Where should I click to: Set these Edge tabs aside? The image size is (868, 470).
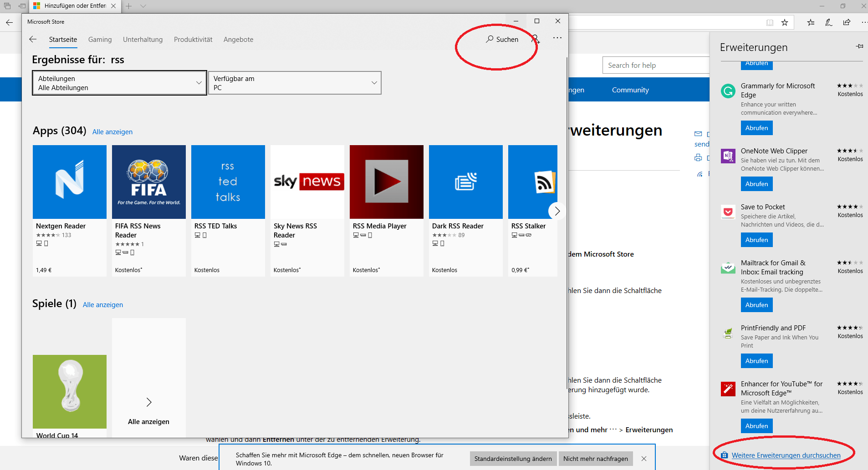point(22,6)
